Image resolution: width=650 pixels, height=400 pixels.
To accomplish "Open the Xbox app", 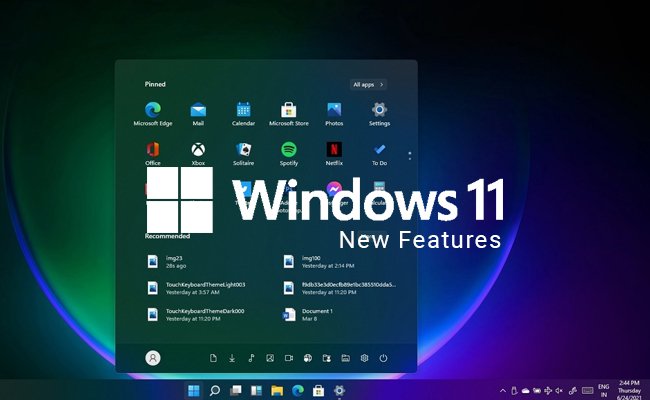I will 198,151.
